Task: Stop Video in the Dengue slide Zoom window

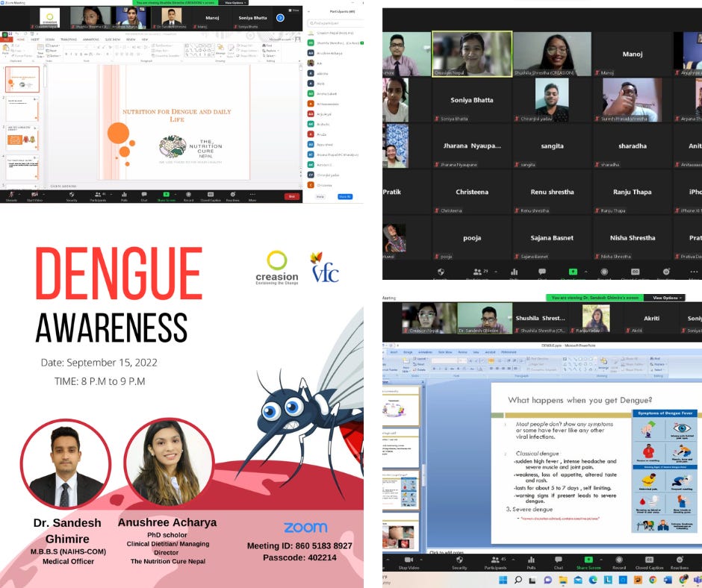Action: 409,563
